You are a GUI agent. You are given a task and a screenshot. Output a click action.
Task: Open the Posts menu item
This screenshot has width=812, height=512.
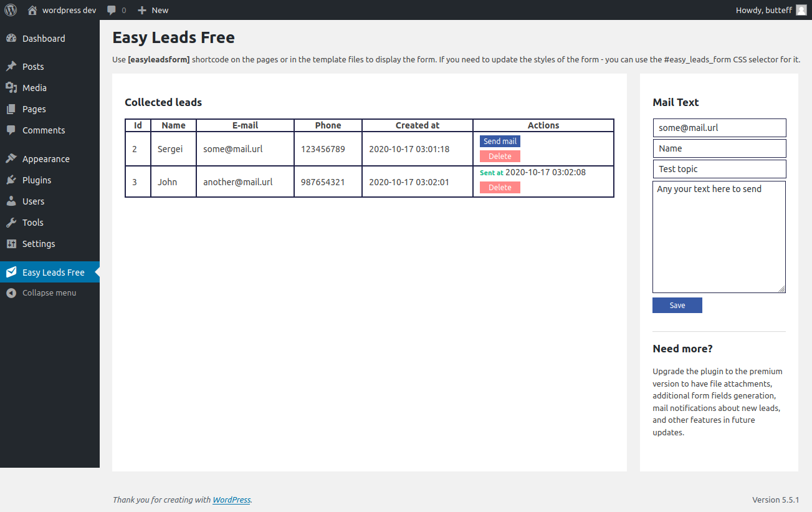click(50, 67)
